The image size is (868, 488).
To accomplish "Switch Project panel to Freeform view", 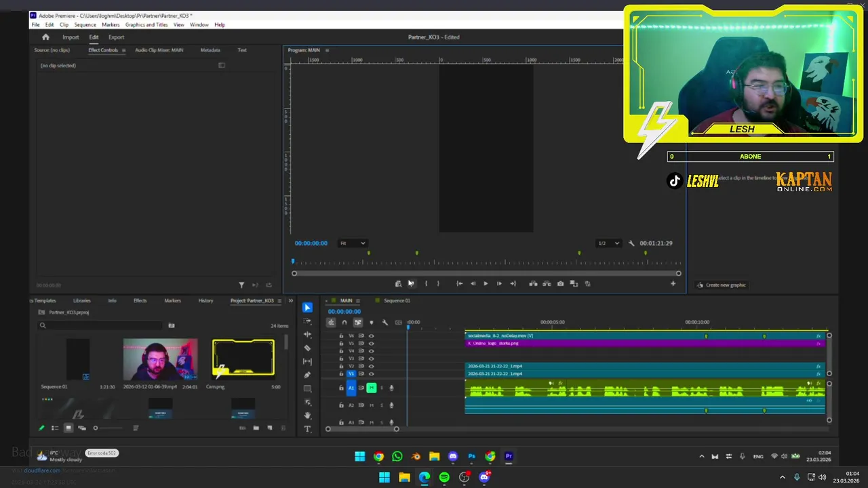I will point(82,428).
